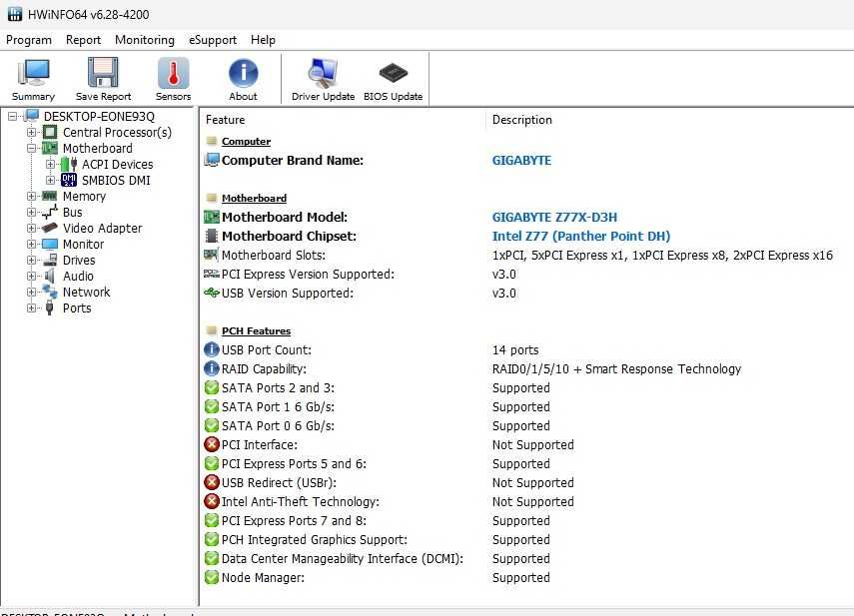Expand the Central Processor(s) node
Screen dimensions: 854x616
pyautogui.click(x=31, y=132)
